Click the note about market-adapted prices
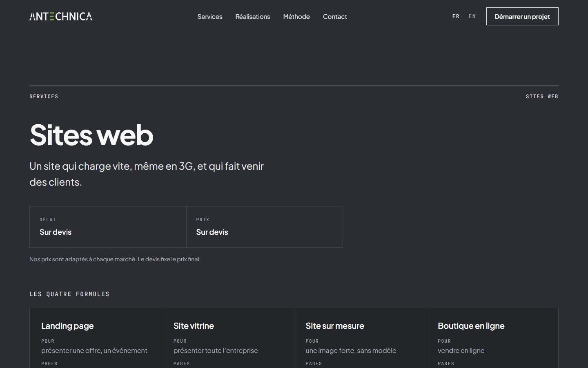588x368 pixels. tap(115, 259)
